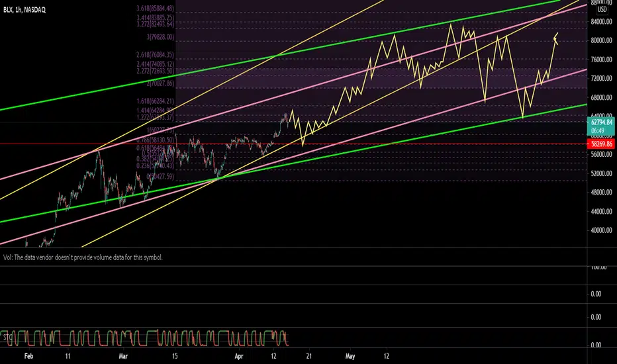
Task: Click the 84000.00 price axis label
Action: pos(601,22)
